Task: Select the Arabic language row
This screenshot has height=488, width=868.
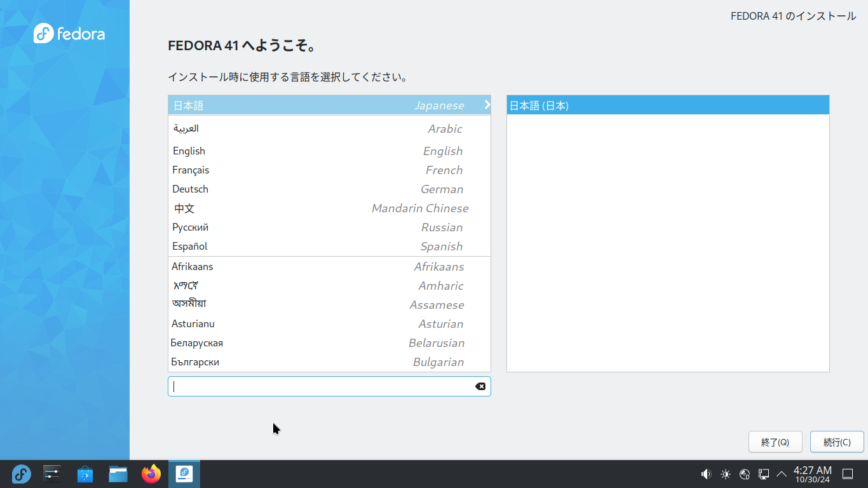Action: click(x=329, y=129)
